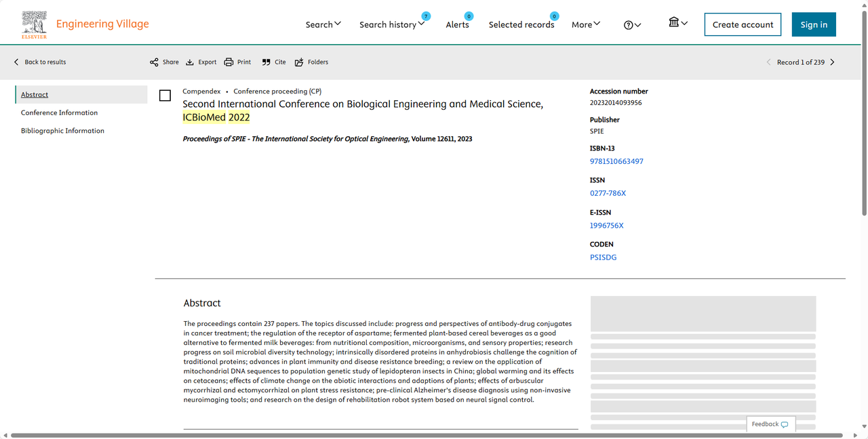Image resolution: width=868 pixels, height=439 pixels.
Task: Click the Create account button
Action: pyautogui.click(x=743, y=24)
